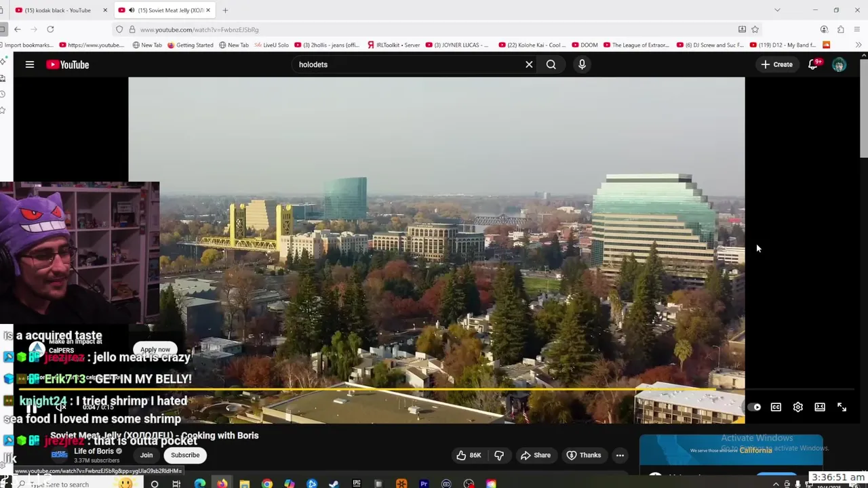Open Steam from the taskbar

click(x=334, y=484)
